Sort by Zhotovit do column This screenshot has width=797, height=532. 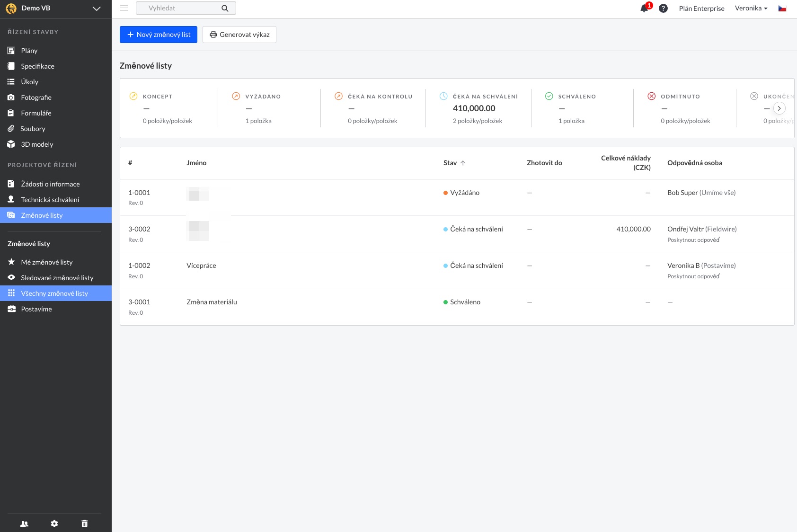point(544,163)
